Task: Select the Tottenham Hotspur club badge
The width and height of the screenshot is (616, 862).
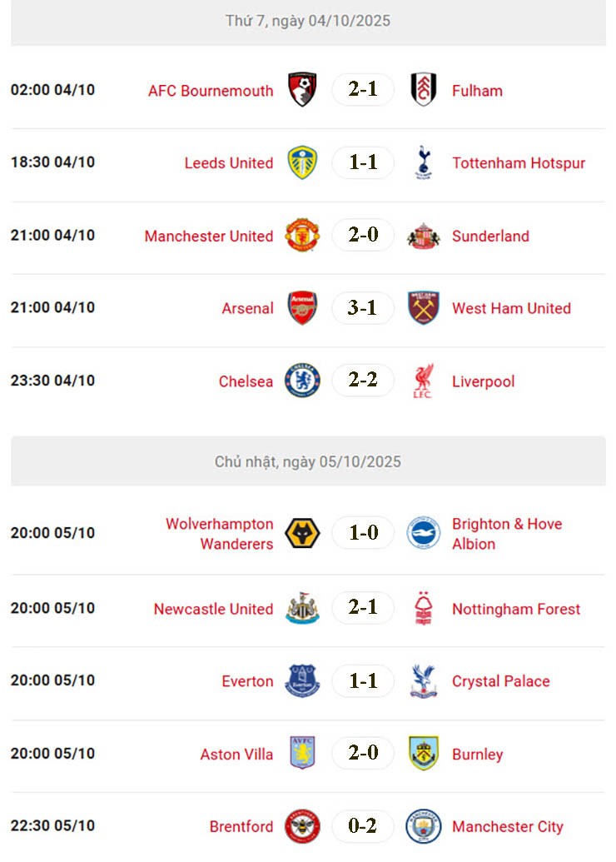Action: [x=423, y=162]
